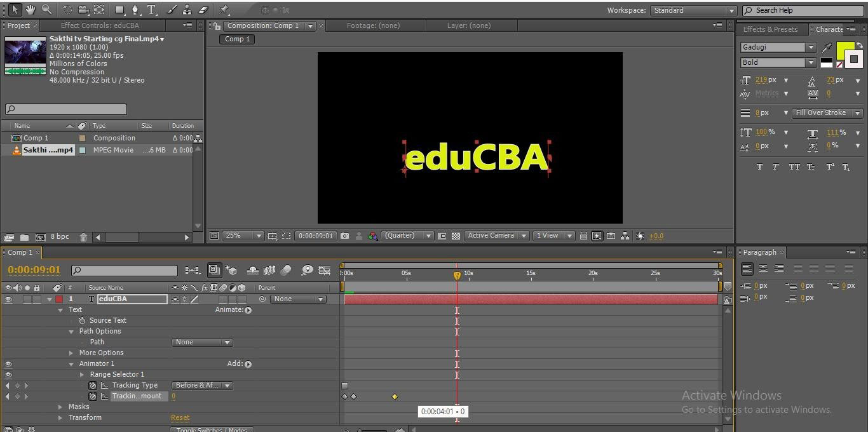Reset exposure with the aperture icon
The image size is (868, 432).
coord(640,236)
